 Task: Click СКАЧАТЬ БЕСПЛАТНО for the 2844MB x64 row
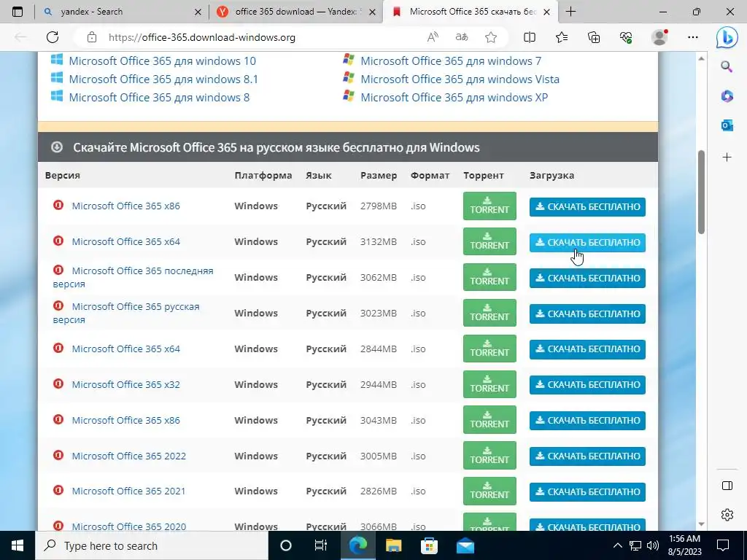click(x=587, y=349)
